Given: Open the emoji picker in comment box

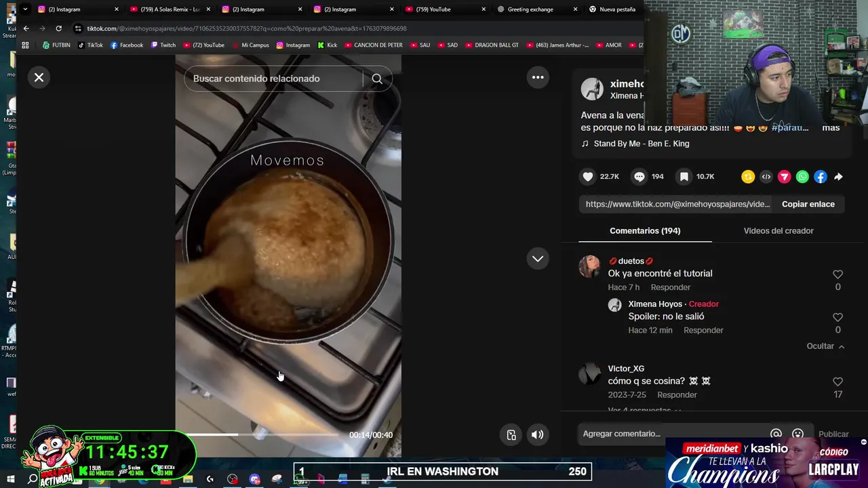Looking at the screenshot, I should pos(797,434).
